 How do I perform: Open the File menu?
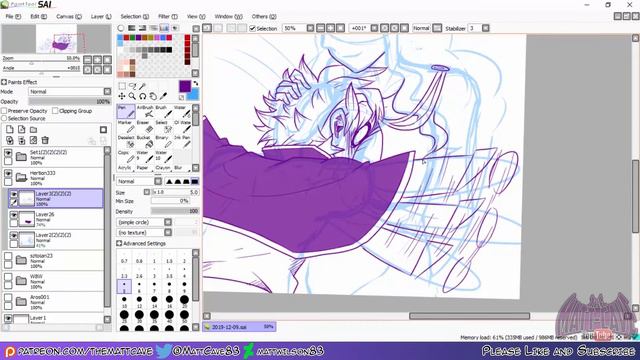(x=13, y=16)
